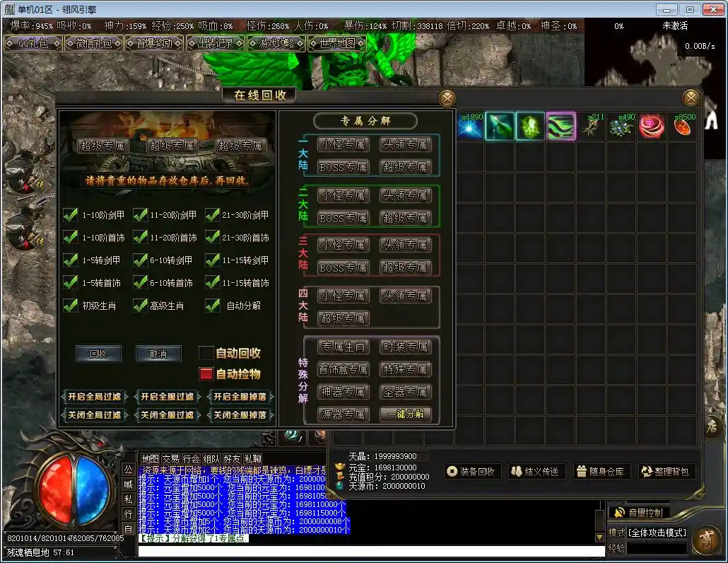Disable the red 自动捡物 checkbox
Image resolution: width=728 pixels, height=563 pixels.
point(206,374)
